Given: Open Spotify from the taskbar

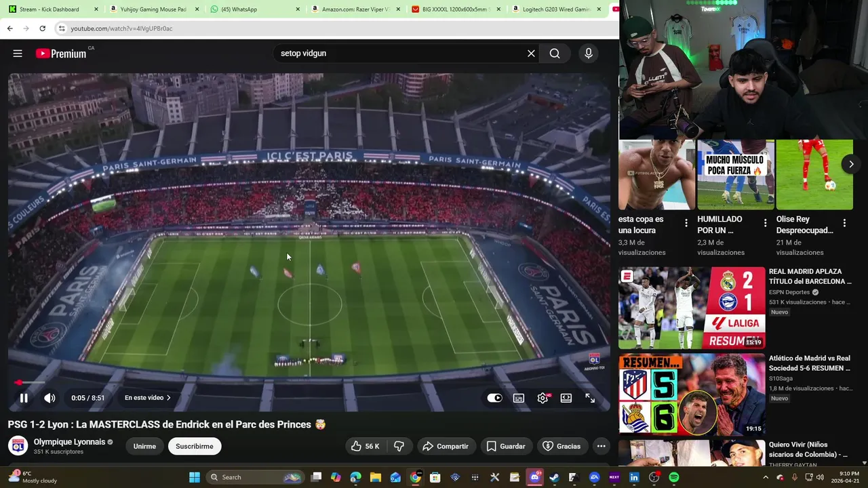Looking at the screenshot, I should (x=674, y=477).
